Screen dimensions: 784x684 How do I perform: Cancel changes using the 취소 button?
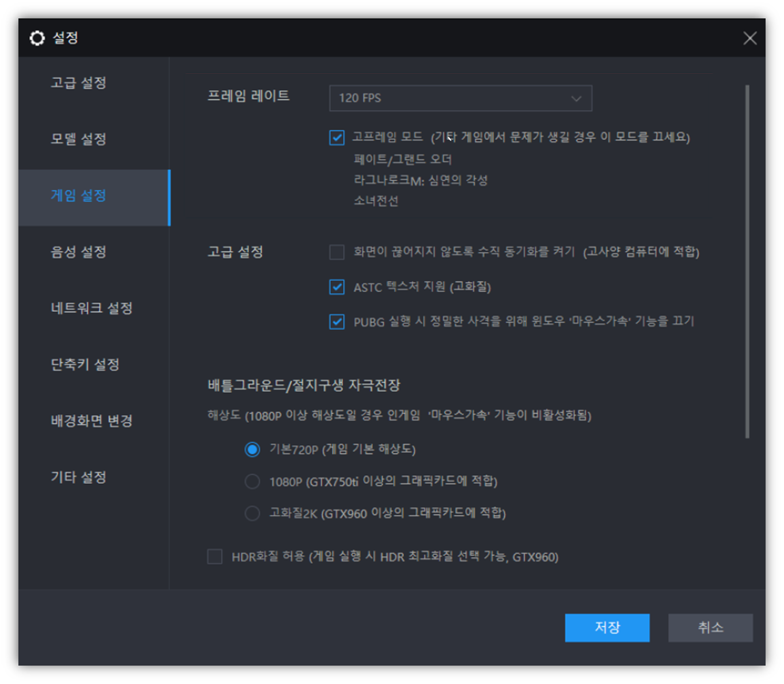710,628
